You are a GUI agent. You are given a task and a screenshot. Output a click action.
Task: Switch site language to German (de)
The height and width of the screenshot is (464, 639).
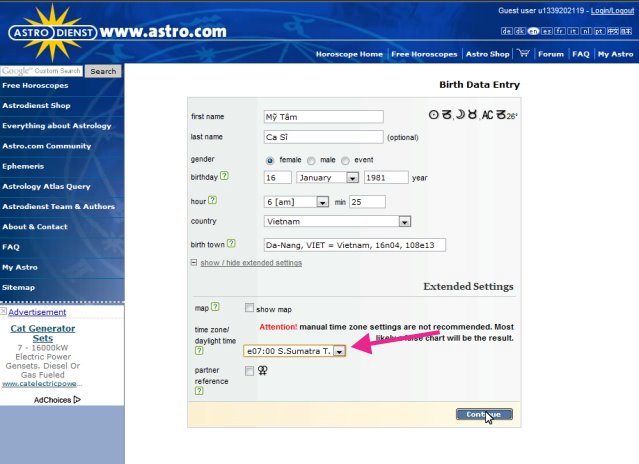(506, 31)
